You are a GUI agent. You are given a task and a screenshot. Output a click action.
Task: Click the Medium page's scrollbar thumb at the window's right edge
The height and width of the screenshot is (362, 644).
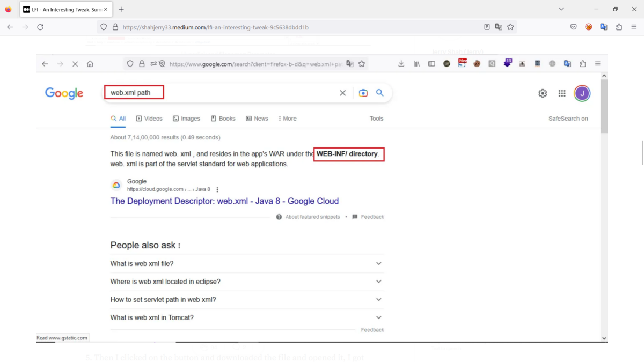(x=642, y=153)
